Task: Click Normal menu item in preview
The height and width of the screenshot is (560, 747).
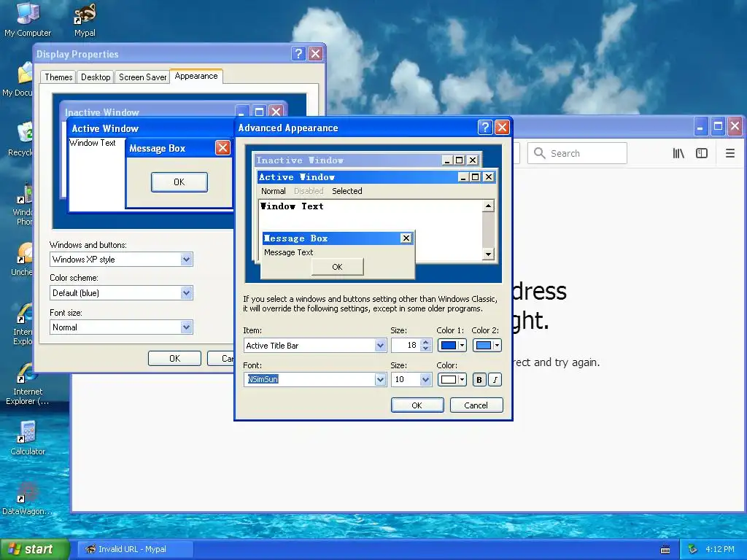Action: click(x=274, y=191)
